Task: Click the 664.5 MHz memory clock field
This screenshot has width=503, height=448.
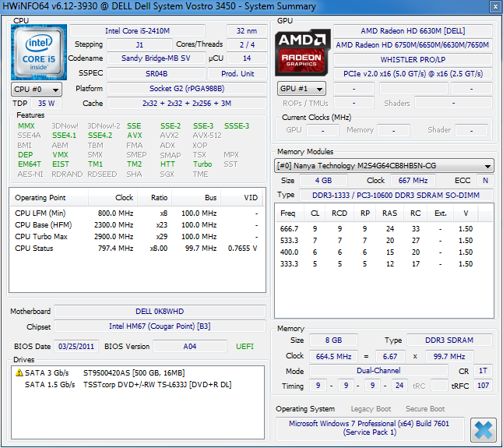Action: click(x=333, y=356)
